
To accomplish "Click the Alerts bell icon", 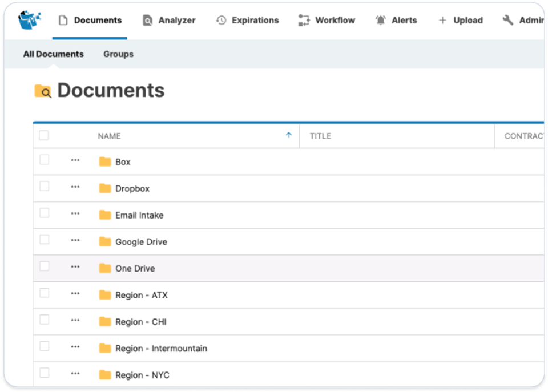I will (x=380, y=21).
